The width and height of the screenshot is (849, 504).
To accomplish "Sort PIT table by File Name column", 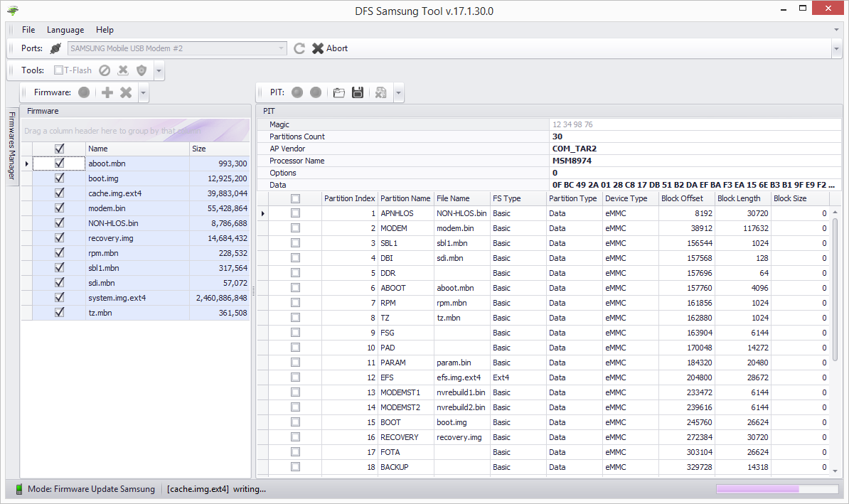I will coord(462,198).
